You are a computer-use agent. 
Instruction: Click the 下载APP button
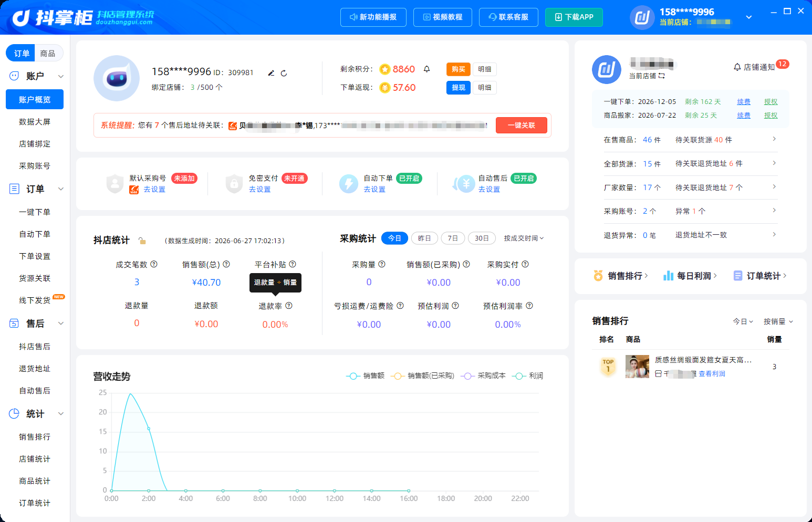[x=574, y=17]
